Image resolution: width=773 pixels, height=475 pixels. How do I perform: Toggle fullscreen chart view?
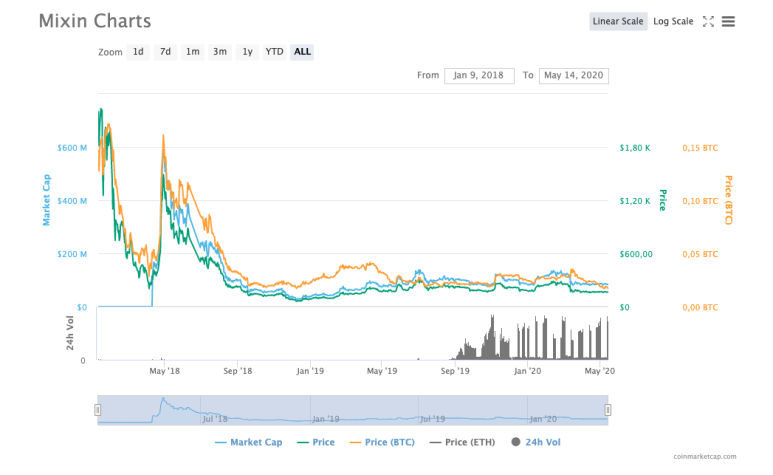[x=708, y=21]
